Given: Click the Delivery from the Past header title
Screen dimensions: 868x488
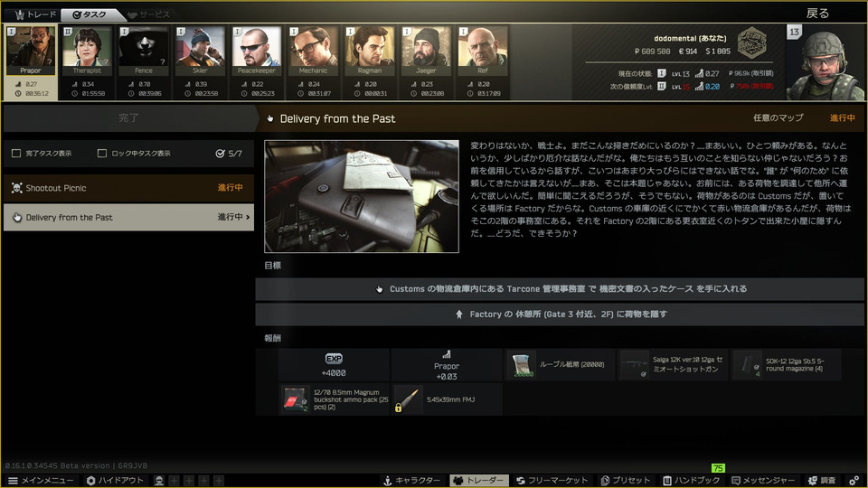Looking at the screenshot, I should (337, 119).
